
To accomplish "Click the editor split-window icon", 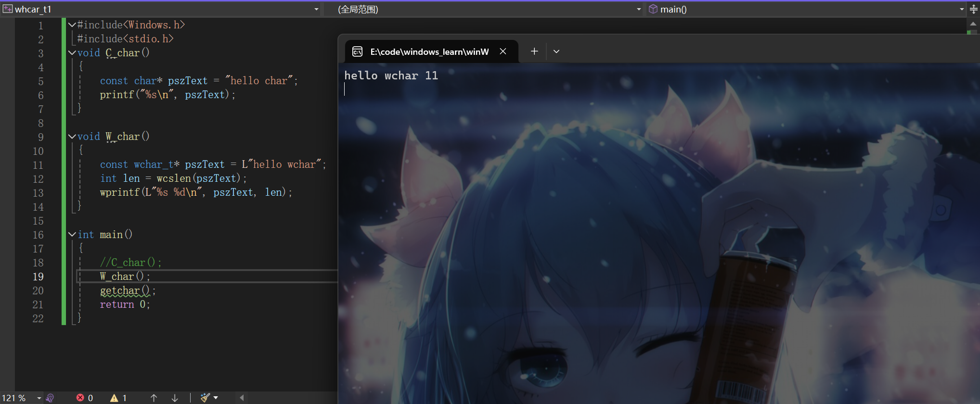I will click(x=973, y=9).
